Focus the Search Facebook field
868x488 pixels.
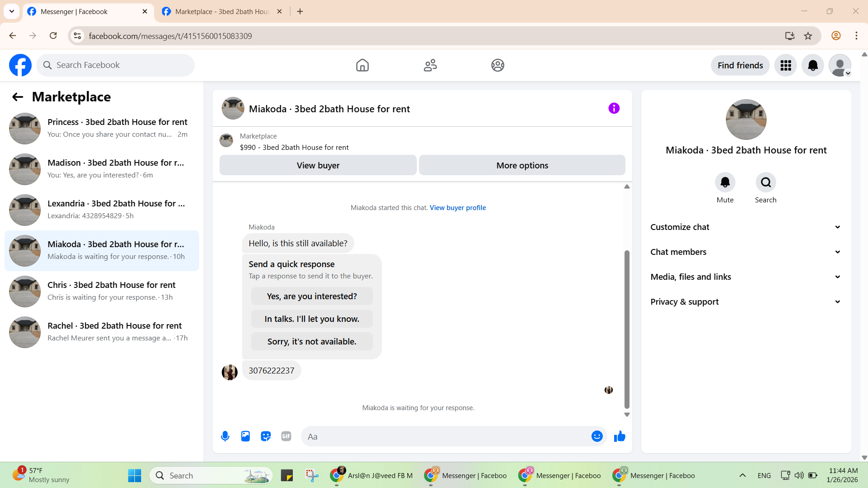tap(115, 65)
